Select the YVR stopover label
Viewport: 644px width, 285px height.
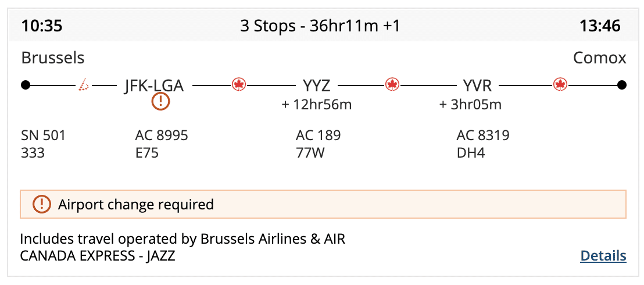coord(478,86)
